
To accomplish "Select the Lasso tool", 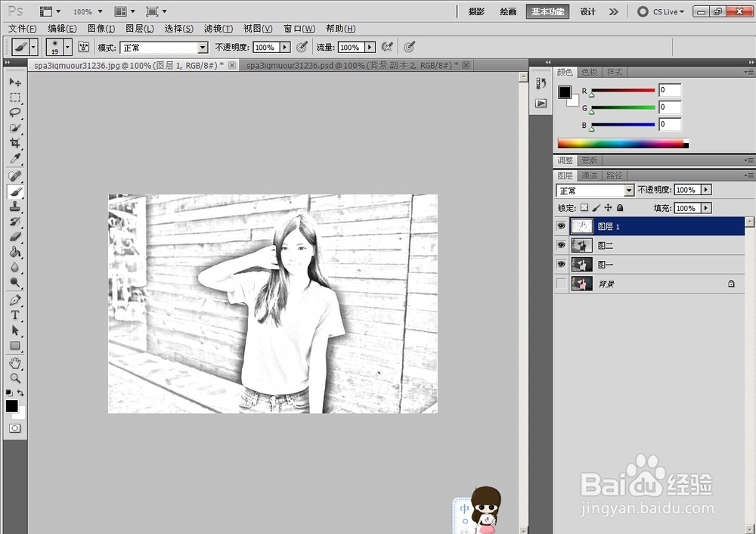I will pyautogui.click(x=15, y=113).
